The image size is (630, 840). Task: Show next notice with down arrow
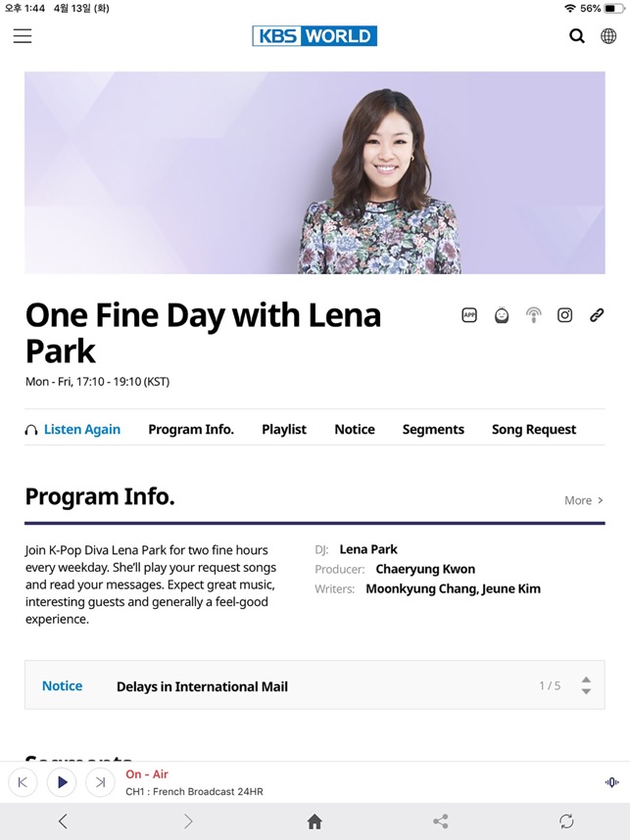pos(586,691)
